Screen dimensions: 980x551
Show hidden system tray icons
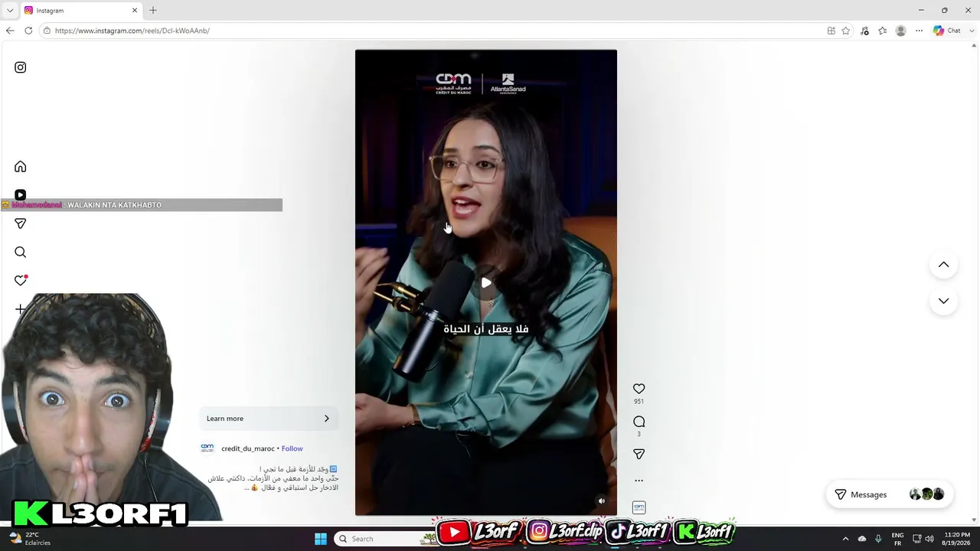[x=845, y=539]
